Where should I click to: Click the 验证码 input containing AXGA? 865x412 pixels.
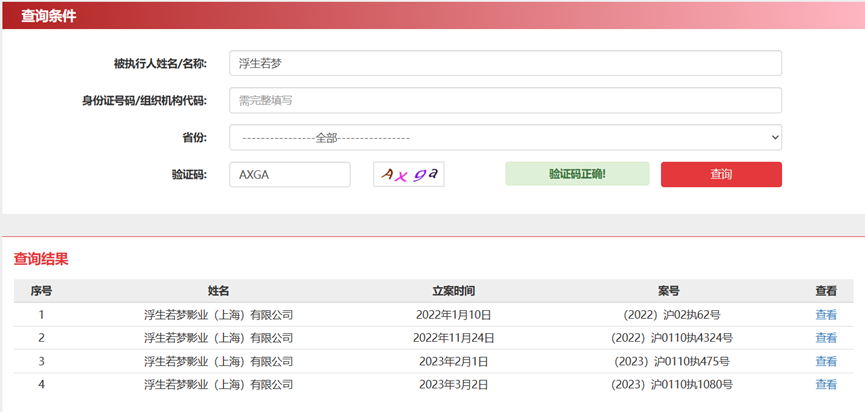coord(290,174)
